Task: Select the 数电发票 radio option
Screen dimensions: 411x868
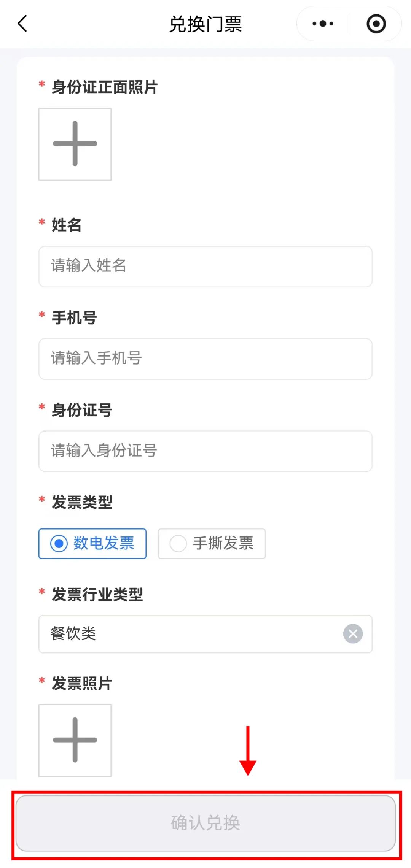Action: coord(92,544)
